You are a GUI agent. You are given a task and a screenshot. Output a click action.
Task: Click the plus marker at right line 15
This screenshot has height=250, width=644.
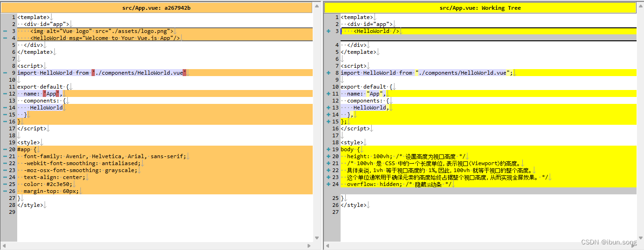pyautogui.click(x=329, y=122)
